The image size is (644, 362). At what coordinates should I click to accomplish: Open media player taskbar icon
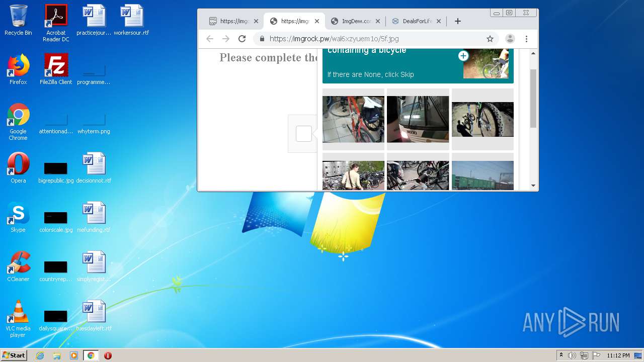pos(74,355)
